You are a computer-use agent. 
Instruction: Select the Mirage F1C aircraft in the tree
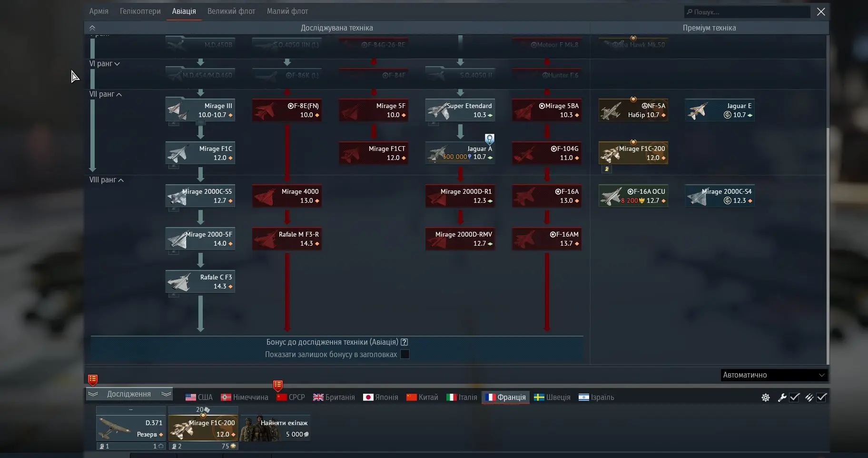[x=200, y=153]
